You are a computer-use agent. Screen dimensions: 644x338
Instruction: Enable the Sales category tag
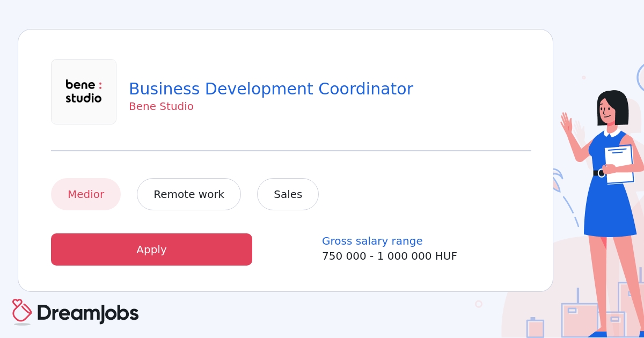click(x=288, y=194)
